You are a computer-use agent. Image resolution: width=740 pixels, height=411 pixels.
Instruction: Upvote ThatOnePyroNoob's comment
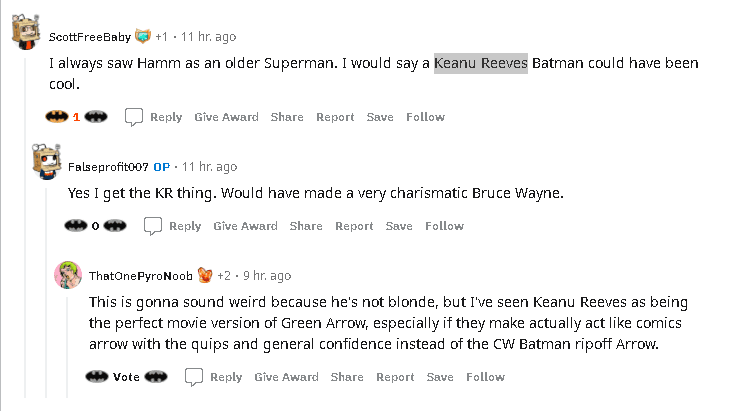tap(97, 377)
